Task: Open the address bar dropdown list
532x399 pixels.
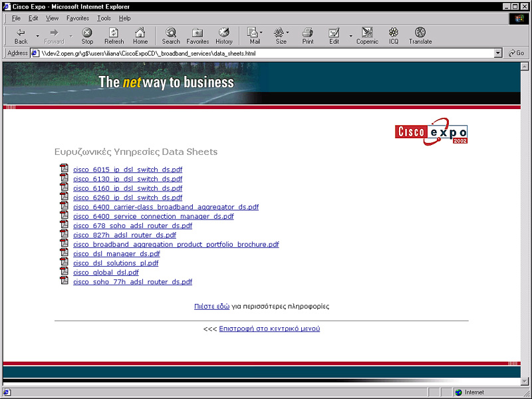Action: click(498, 53)
